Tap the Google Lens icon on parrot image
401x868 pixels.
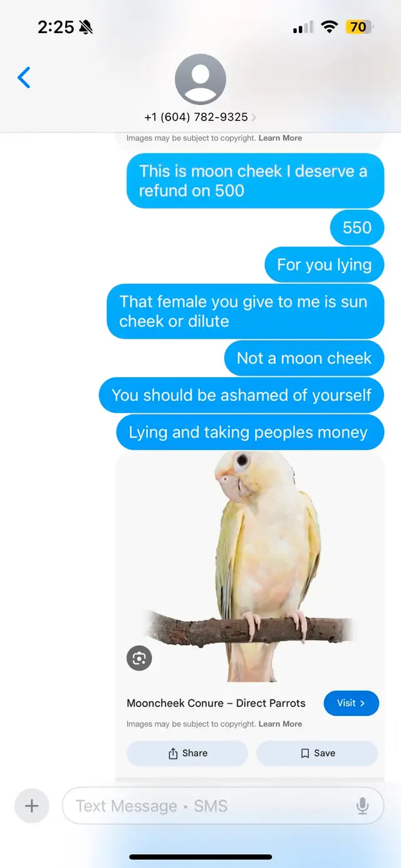[139, 658]
